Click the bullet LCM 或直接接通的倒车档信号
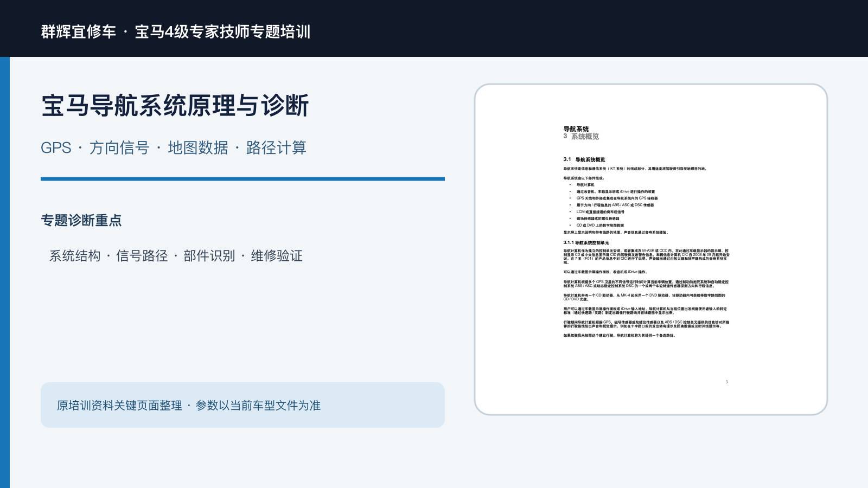This screenshot has width=868, height=488. [x=601, y=212]
